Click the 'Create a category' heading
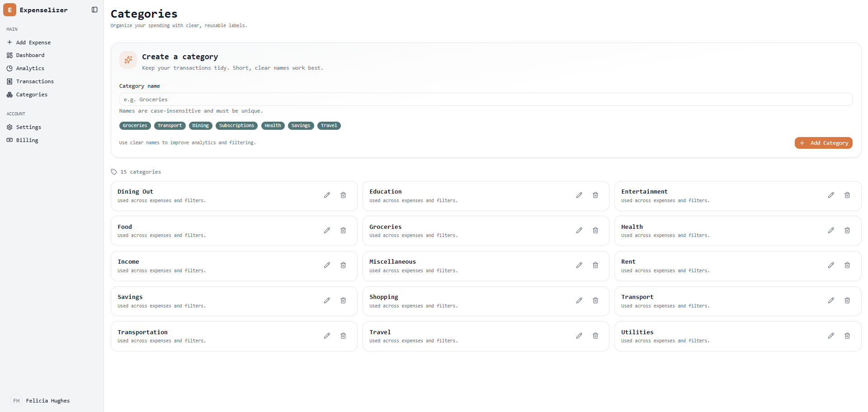Image resolution: width=868 pixels, height=412 pixels. click(180, 57)
